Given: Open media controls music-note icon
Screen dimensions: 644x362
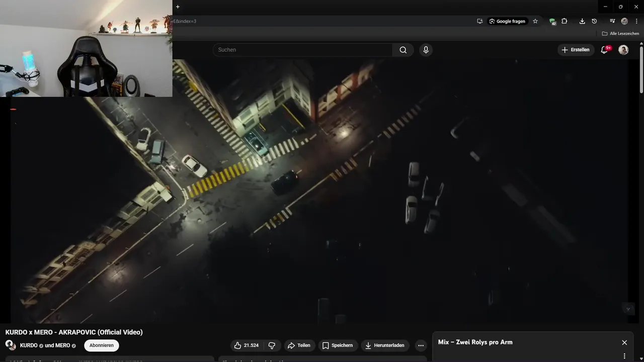Looking at the screenshot, I should pyautogui.click(x=612, y=21).
